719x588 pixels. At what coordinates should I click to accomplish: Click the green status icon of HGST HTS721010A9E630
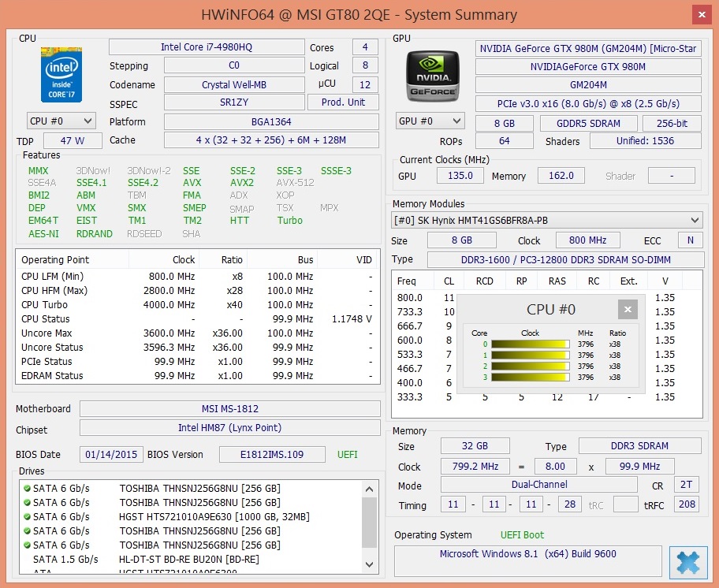27,516
